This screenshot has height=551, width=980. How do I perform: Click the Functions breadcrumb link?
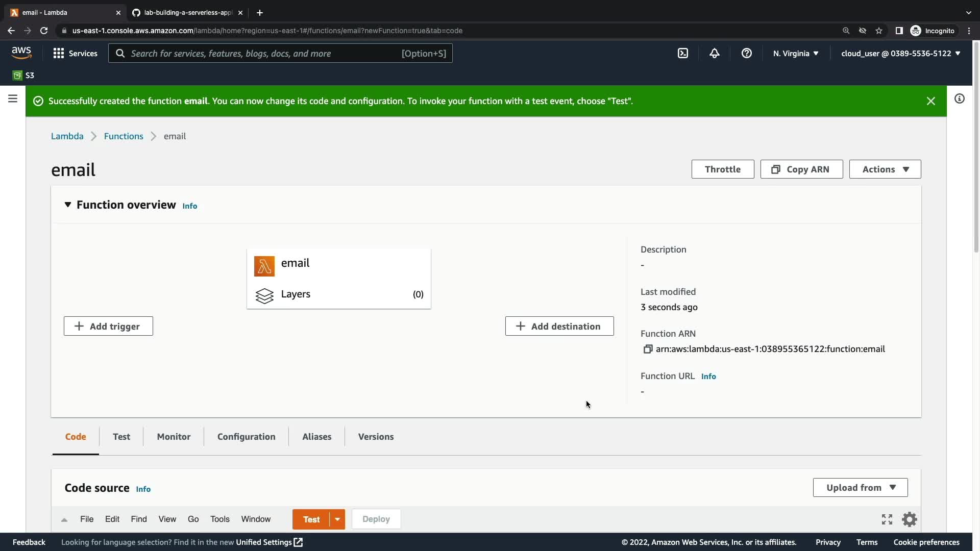tap(124, 136)
